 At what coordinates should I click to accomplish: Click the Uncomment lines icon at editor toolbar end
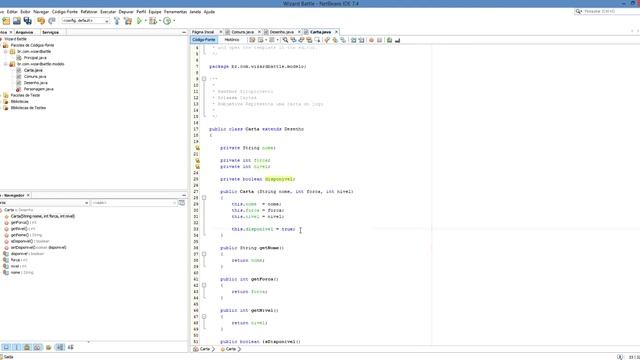pos(398,40)
